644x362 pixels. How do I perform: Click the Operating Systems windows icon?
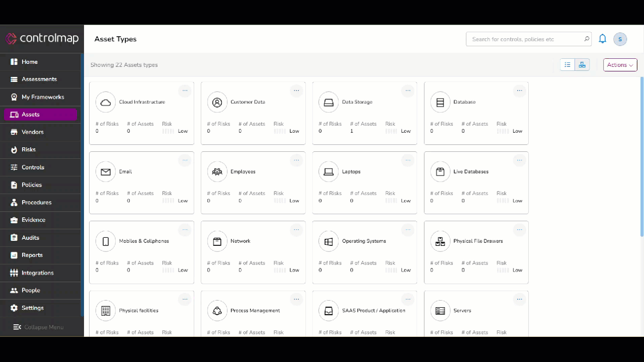point(329,241)
